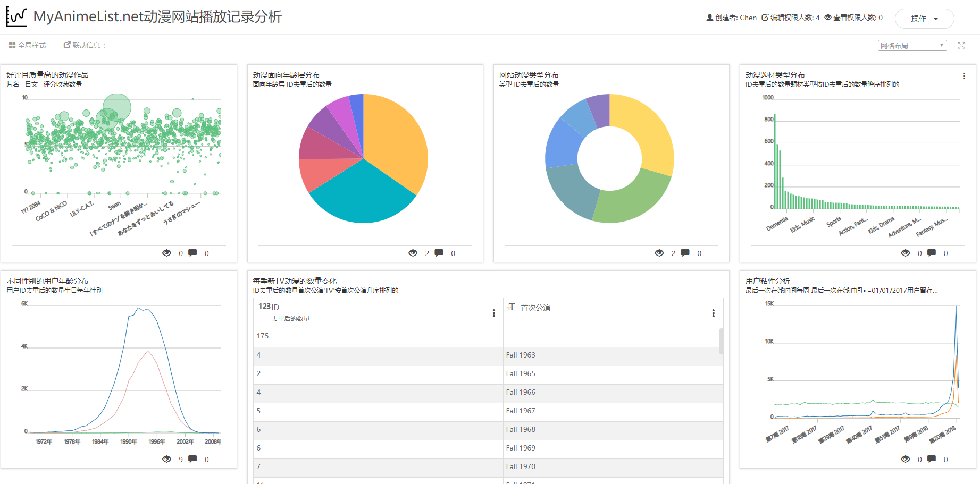Click the 每季新TV动漫的数量变化 card title
This screenshot has width=980, height=484.
[295, 281]
